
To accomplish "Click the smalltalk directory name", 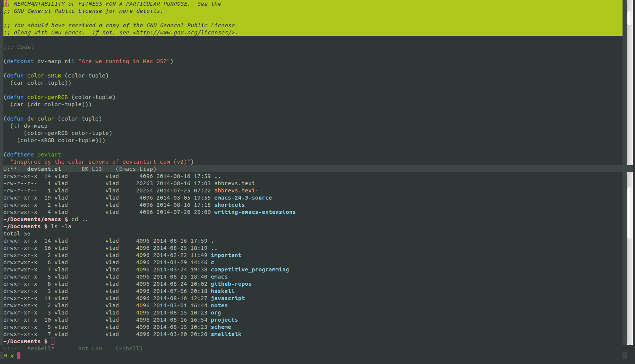I will pos(226,334).
